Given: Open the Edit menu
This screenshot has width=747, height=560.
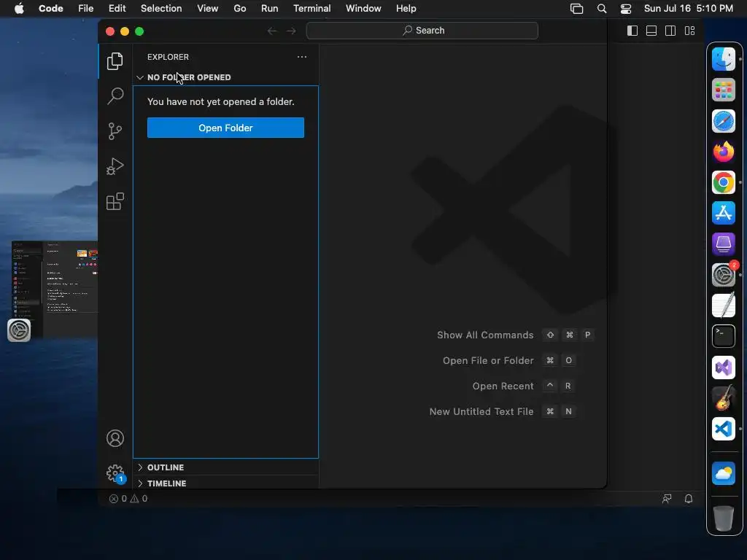Looking at the screenshot, I should click(x=117, y=9).
